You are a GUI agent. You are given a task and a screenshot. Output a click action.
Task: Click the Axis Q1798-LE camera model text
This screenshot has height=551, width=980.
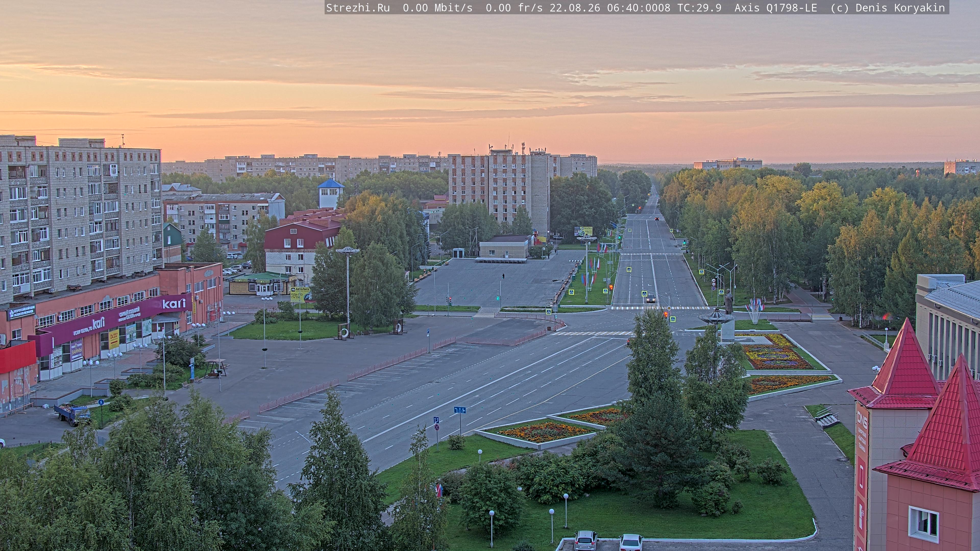776,8
